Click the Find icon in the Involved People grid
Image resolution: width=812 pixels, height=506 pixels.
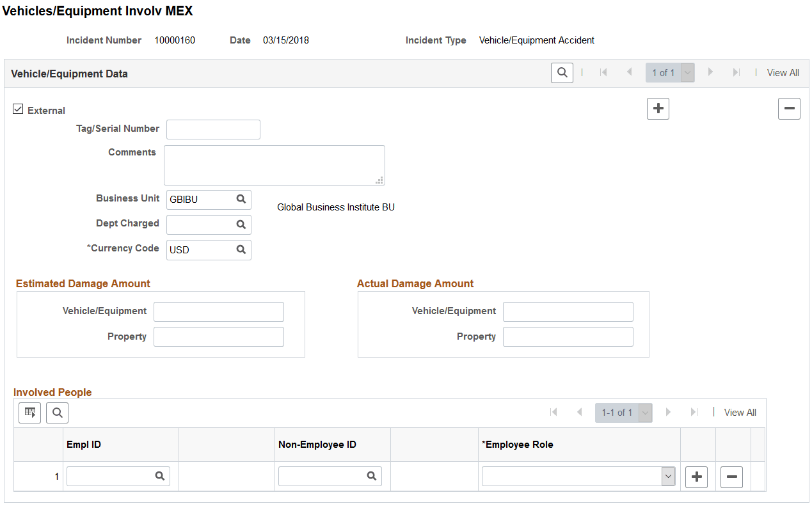pyautogui.click(x=57, y=413)
